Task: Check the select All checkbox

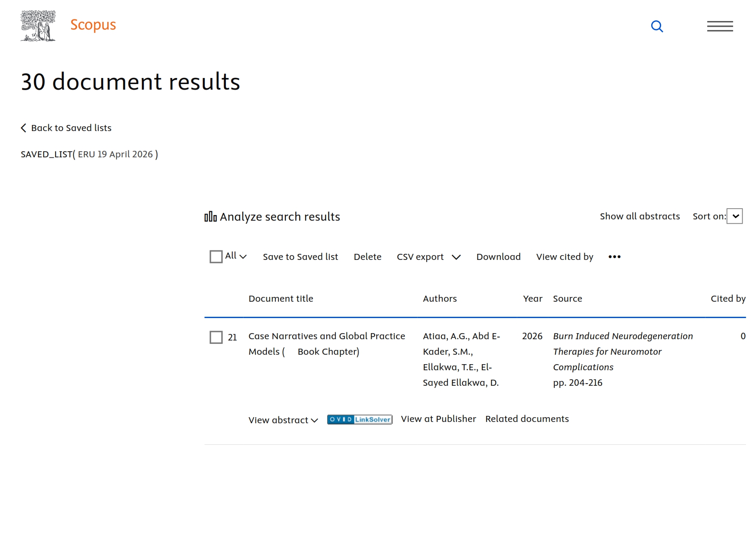Action: tap(216, 257)
